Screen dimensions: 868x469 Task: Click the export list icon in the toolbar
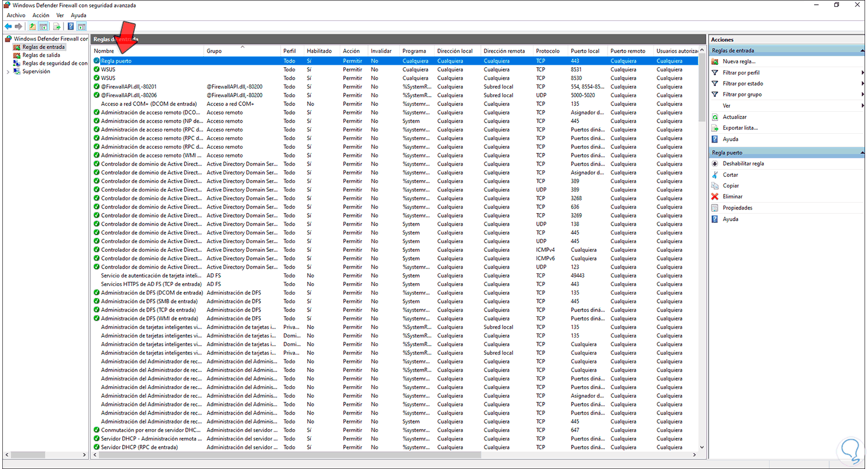[x=57, y=26]
